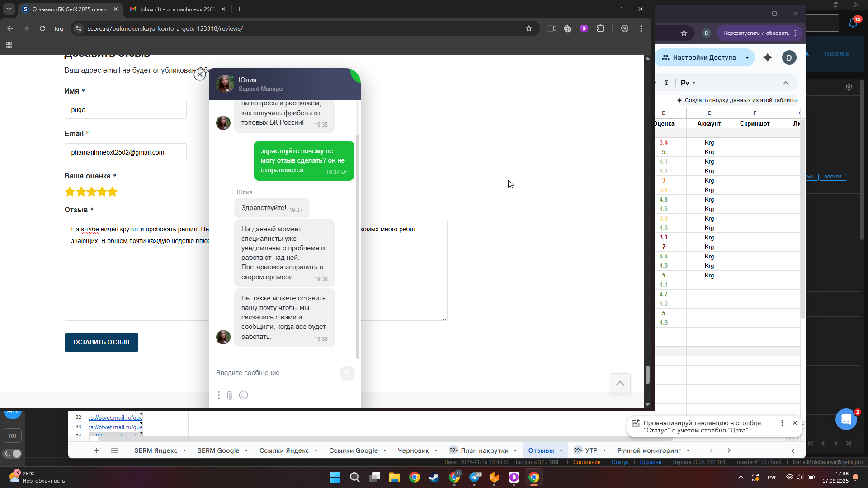
Task: Bookmark this page with the star icon
Action: [529, 28]
